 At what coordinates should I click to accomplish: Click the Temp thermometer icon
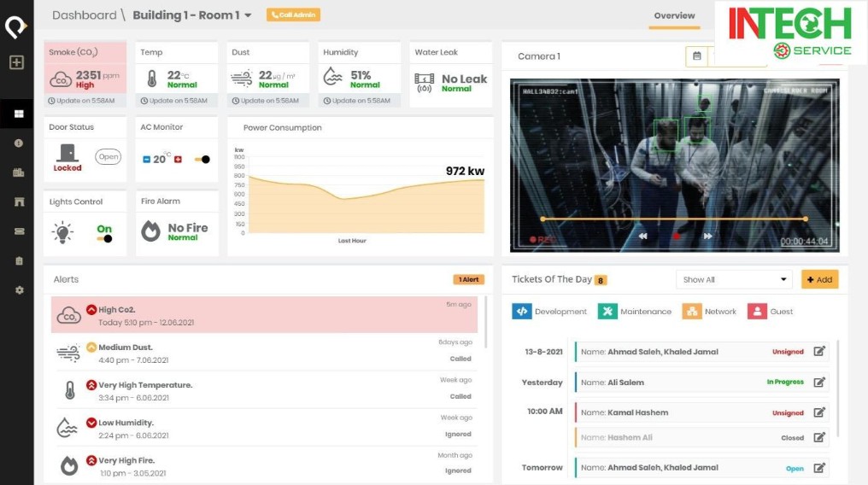(152, 79)
